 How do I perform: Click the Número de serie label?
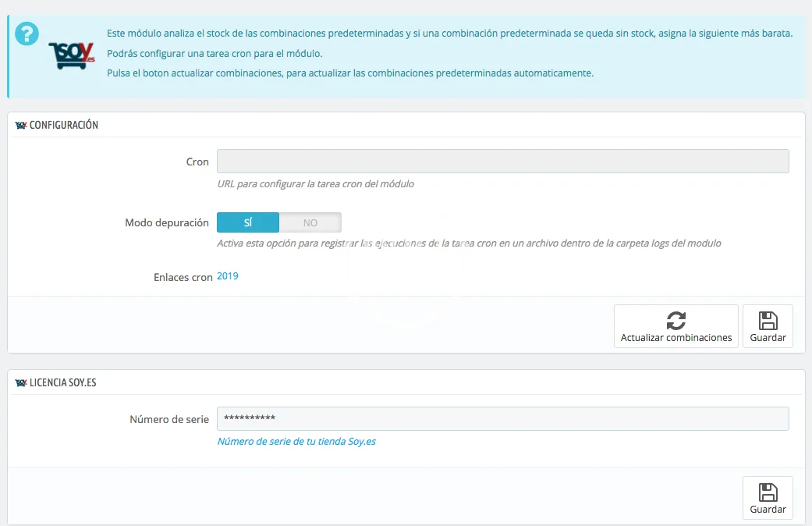click(x=169, y=419)
